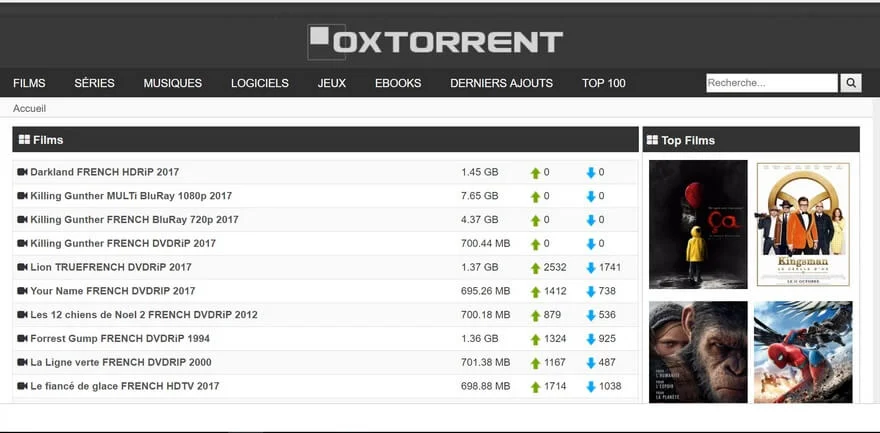Click the camera icon beside Forrest Gump
Screen dimensions: 880x433
click(x=22, y=339)
